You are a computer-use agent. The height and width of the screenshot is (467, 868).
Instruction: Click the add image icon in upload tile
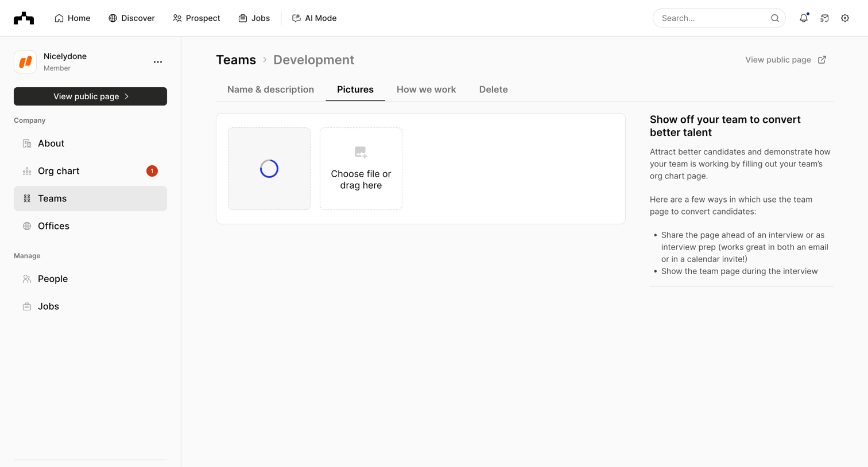(361, 152)
